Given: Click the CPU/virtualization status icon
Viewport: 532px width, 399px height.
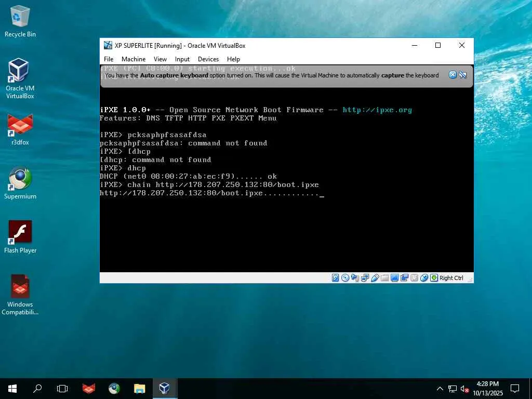Looking at the screenshot, I should pyautogui.click(x=414, y=278).
